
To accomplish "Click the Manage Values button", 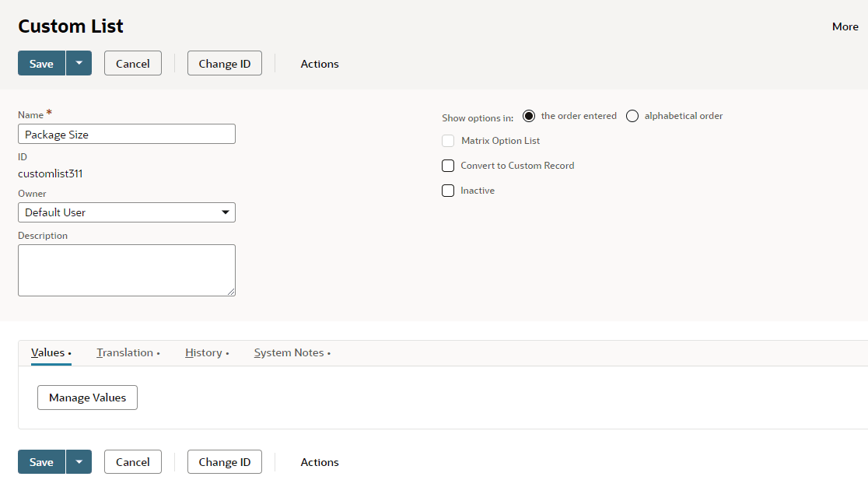I will pyautogui.click(x=87, y=398).
